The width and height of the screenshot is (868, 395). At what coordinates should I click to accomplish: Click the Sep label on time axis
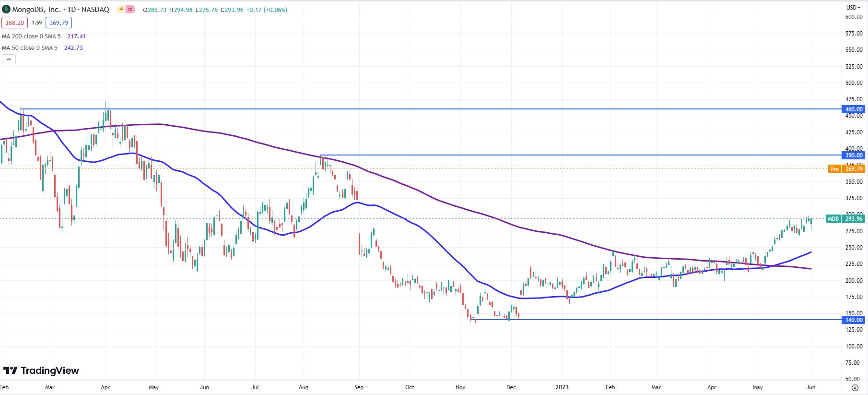coord(359,387)
